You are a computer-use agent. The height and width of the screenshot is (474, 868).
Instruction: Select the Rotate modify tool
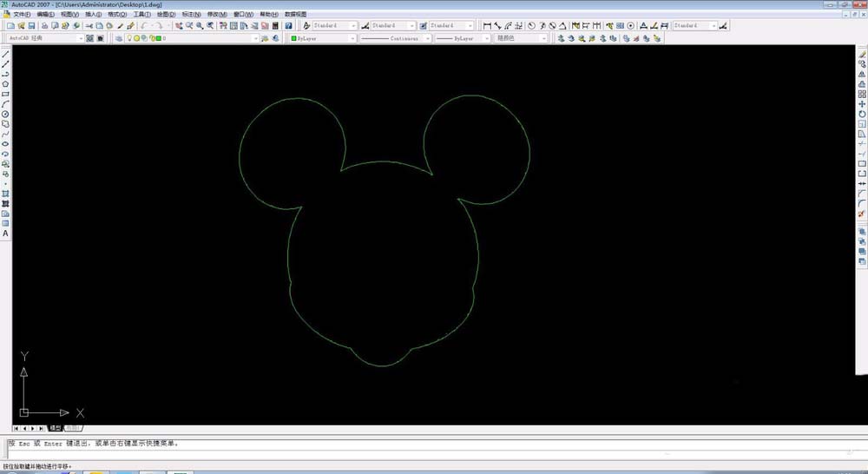(x=862, y=114)
